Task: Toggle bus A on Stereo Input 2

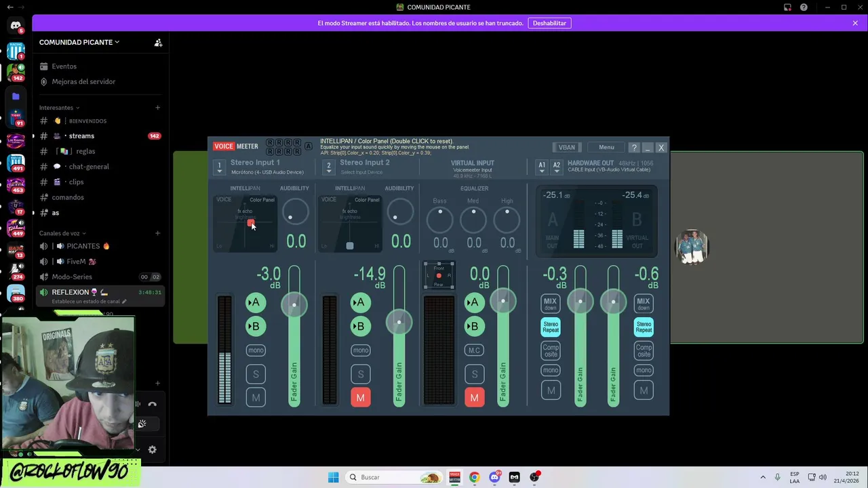Action: pyautogui.click(x=361, y=302)
